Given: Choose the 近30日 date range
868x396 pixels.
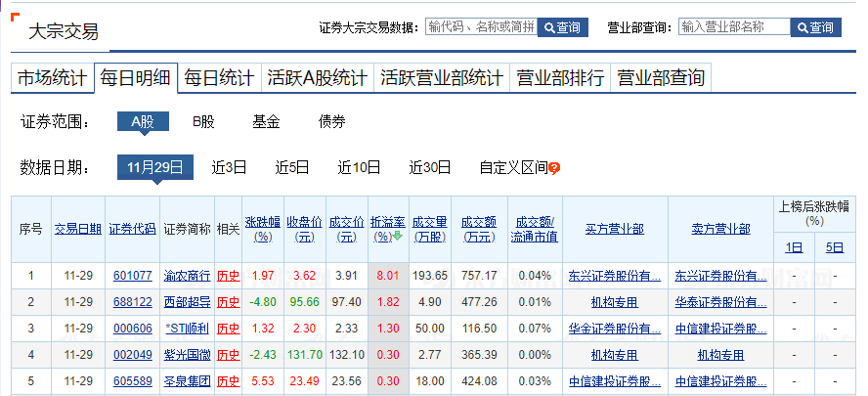Looking at the screenshot, I should point(430,167).
